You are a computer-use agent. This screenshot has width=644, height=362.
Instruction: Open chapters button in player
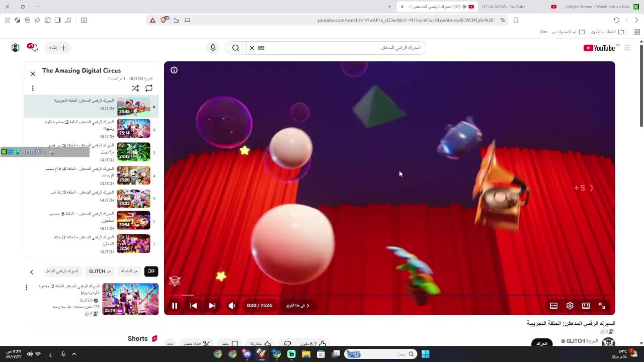(x=298, y=306)
